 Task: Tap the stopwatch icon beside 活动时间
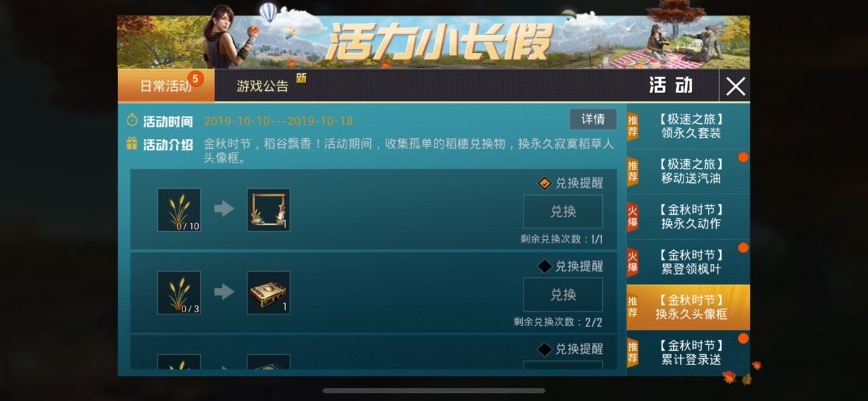(132, 121)
